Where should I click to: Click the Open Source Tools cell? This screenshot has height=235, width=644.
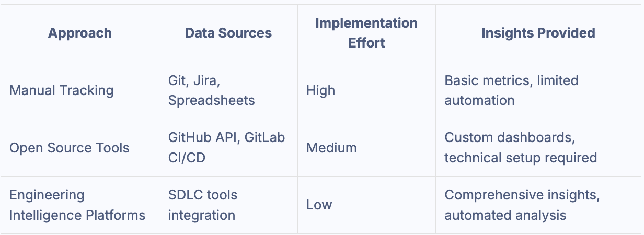tap(70, 148)
